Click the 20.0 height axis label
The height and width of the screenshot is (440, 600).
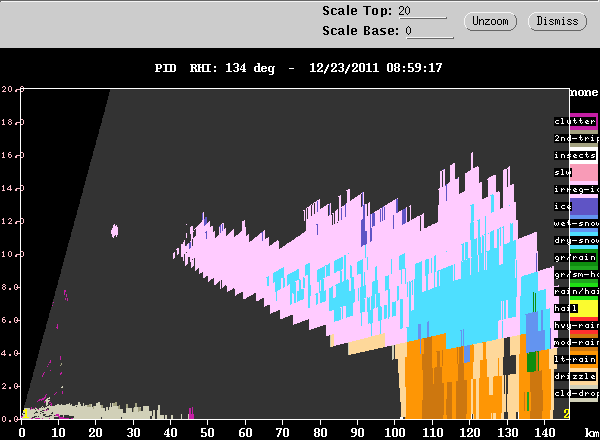[x=11, y=89]
